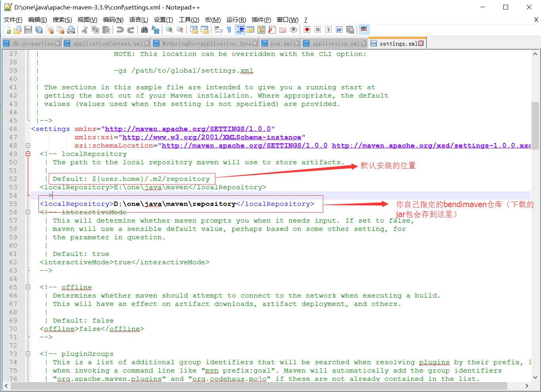Switch to the applicationContext.xml tab

107,44
